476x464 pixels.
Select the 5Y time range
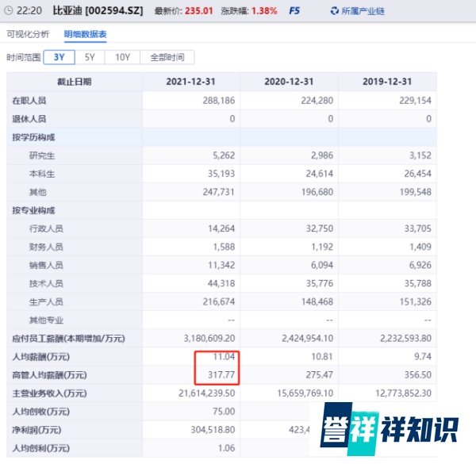click(90, 57)
